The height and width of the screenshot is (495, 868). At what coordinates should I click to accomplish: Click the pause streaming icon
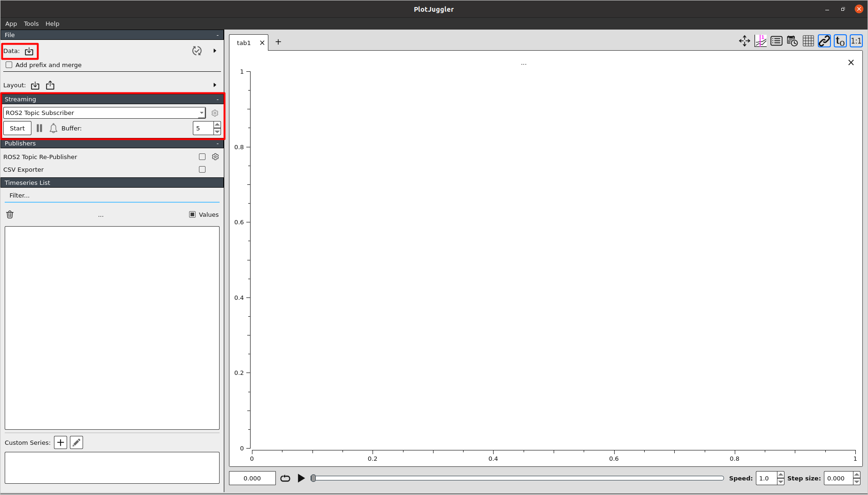coord(39,128)
